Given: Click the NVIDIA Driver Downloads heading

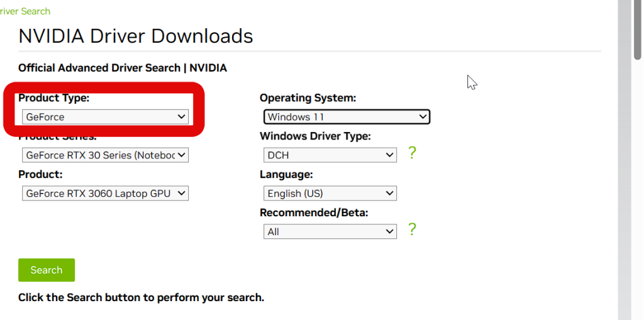Looking at the screenshot, I should (x=136, y=36).
